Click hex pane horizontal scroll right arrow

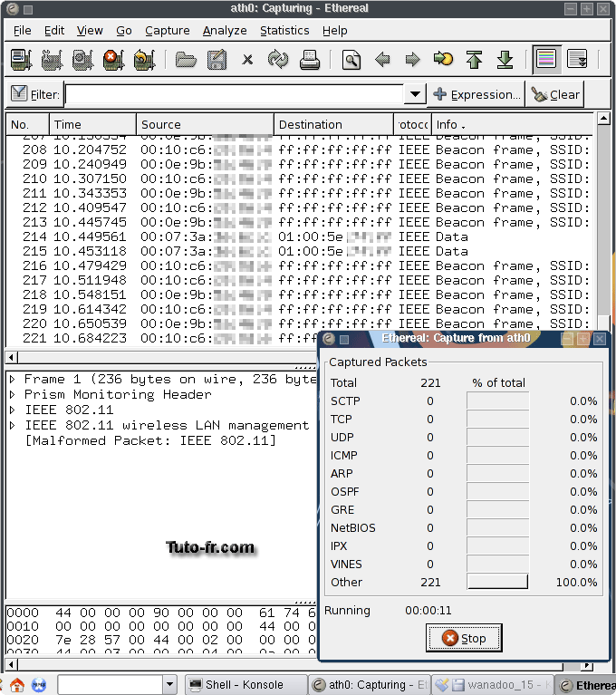[587, 665]
